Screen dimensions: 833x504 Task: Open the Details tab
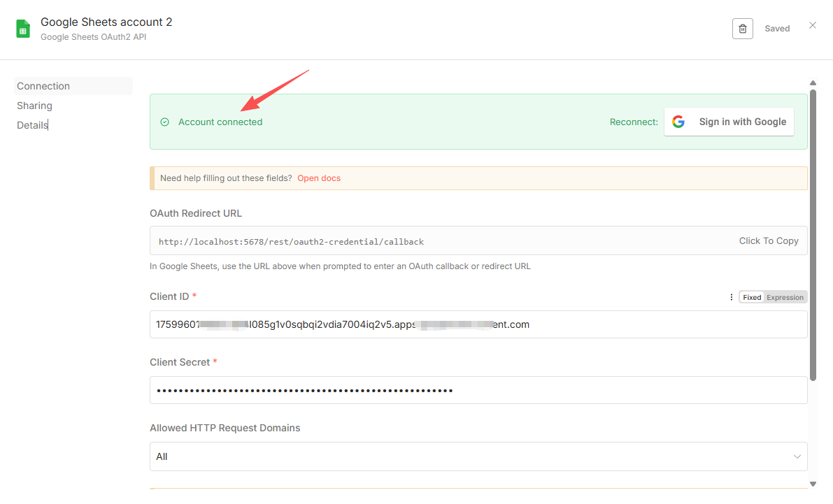click(x=32, y=125)
